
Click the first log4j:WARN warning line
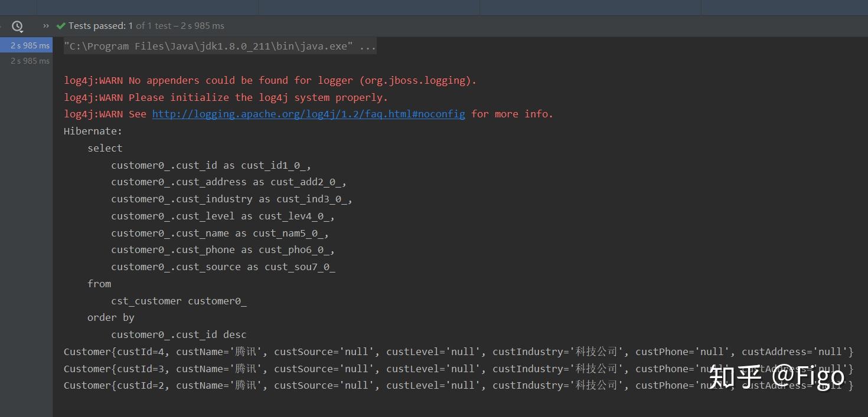coord(269,80)
